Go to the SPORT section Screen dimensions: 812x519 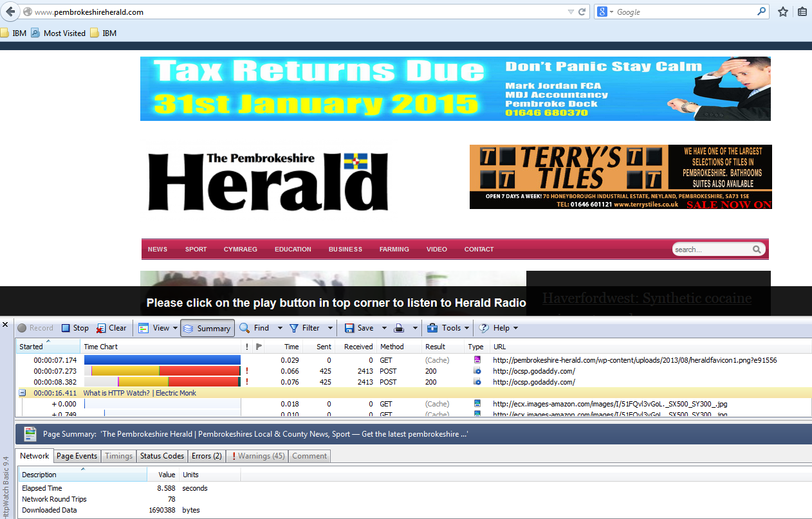(x=196, y=250)
